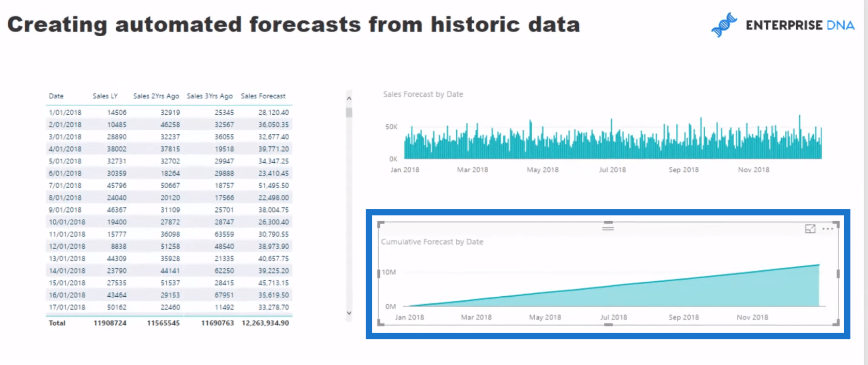Click the Mar 2018 label on Sales Forecast chart
This screenshot has height=365, width=868.
click(x=472, y=170)
